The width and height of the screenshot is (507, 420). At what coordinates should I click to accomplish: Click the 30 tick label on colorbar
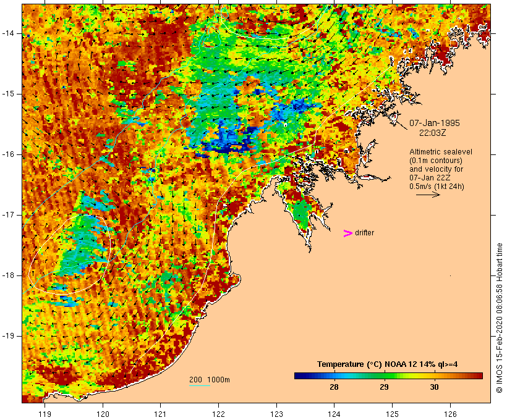(x=434, y=387)
